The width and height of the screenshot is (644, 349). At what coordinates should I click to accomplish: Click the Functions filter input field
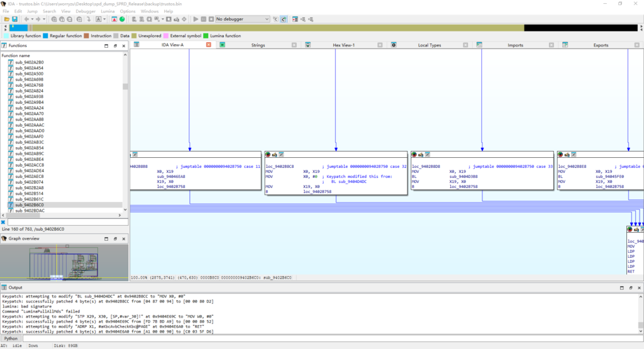[67, 222]
